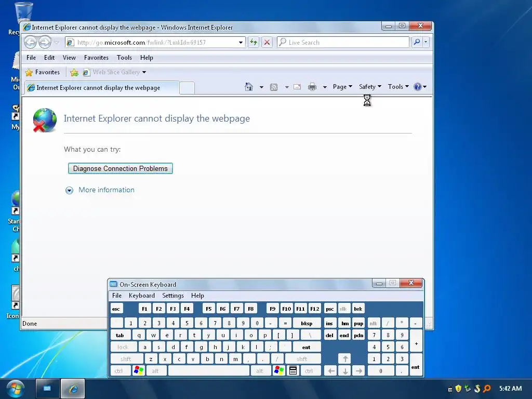The width and height of the screenshot is (532, 399).
Task: Open Favorites star button
Action: point(43,72)
